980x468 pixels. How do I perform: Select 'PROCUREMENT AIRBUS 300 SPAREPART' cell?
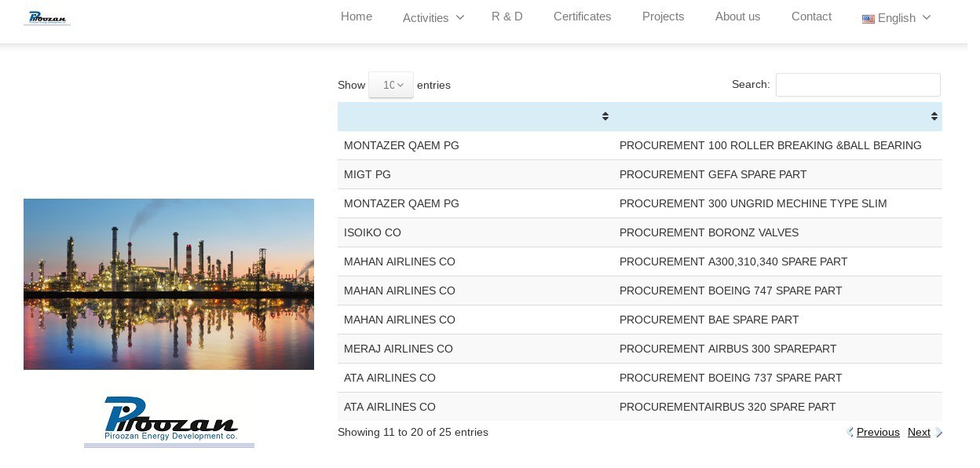pyautogui.click(x=777, y=349)
